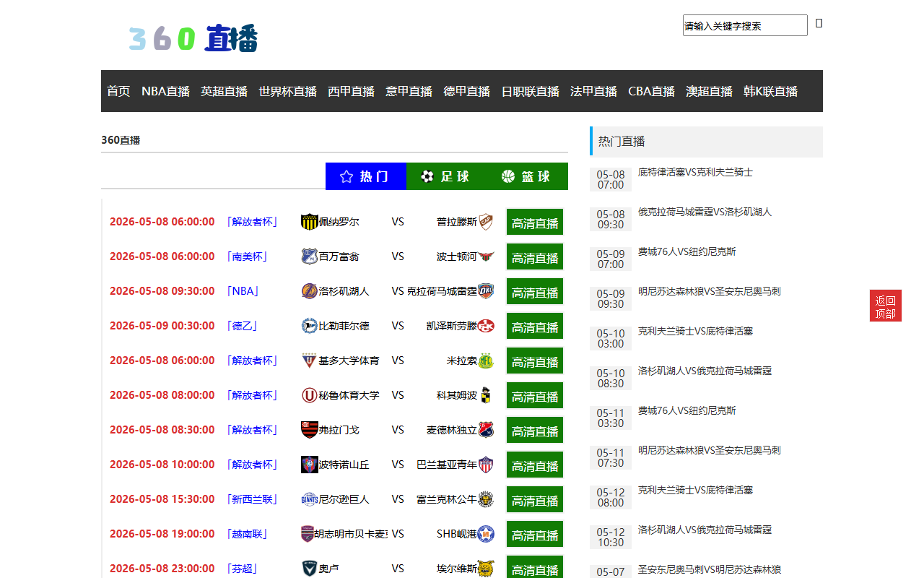924x578 pixels.
Task: Click the star icon in the 热门 tab
Action: [346, 176]
